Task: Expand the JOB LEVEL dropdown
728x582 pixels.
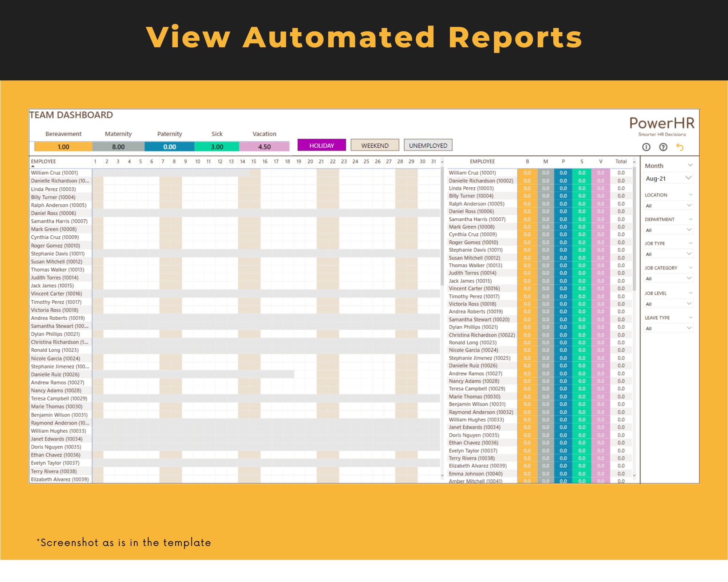Action: coord(668,303)
